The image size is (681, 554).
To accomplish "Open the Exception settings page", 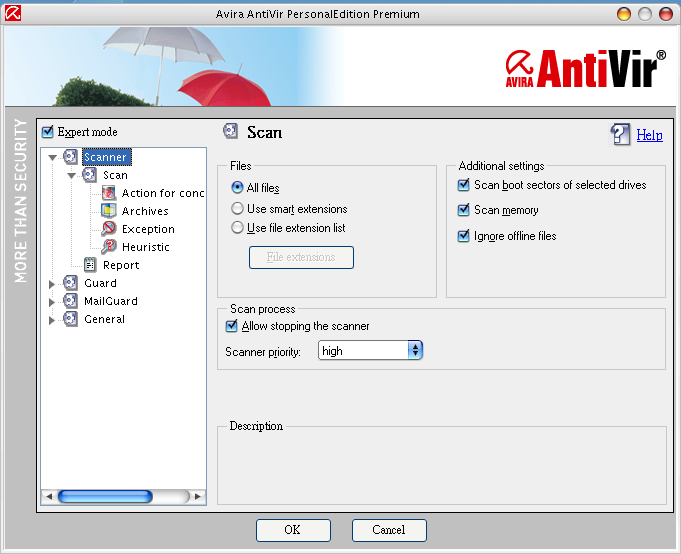I will point(148,229).
